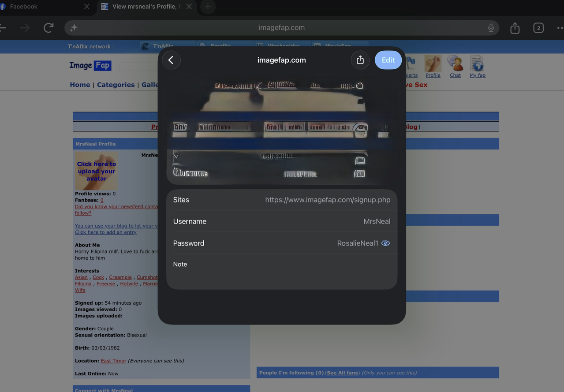Click the 'Did you know your newsfeed' link
This screenshot has height=392, width=564.
point(116,209)
